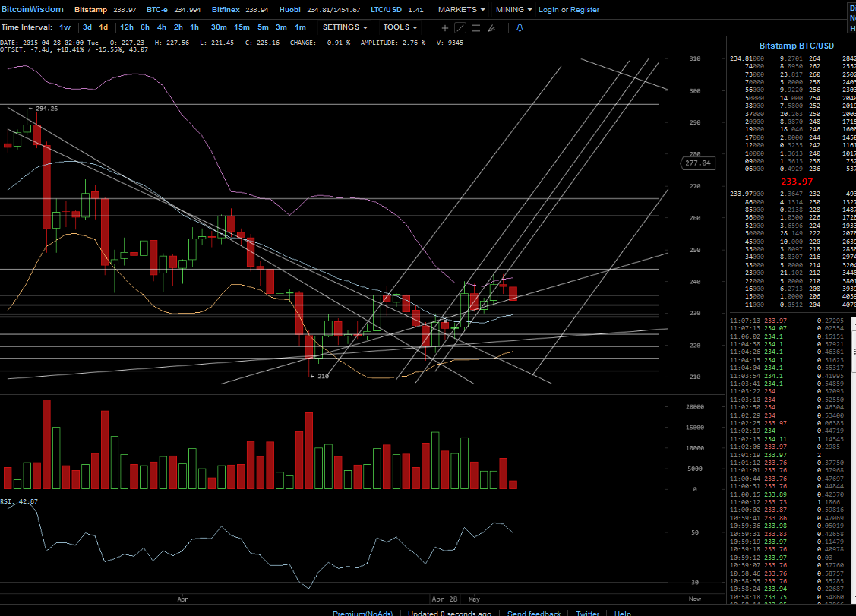Open the MARKETS dropdown menu
Image resolution: width=856 pixels, height=616 pixels.
pos(461,9)
